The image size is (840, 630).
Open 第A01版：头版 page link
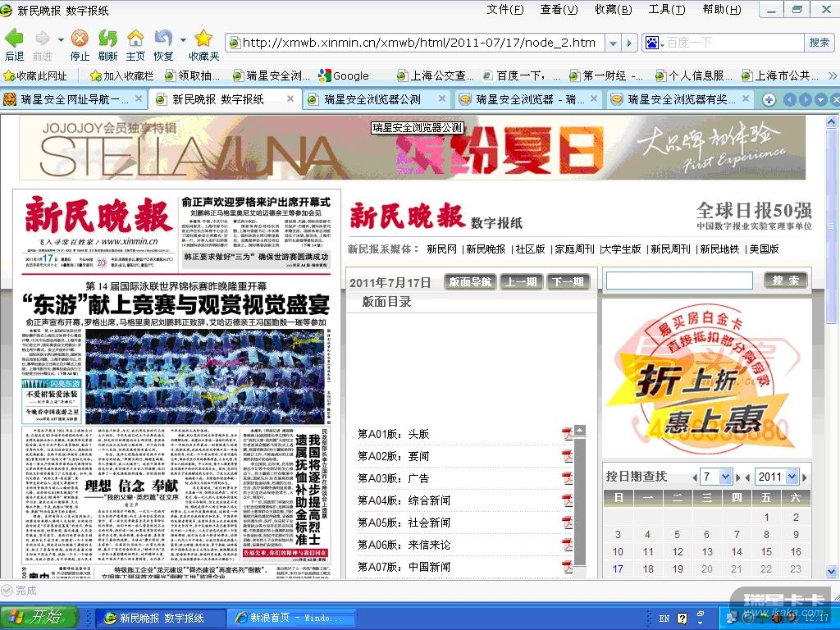pyautogui.click(x=393, y=434)
